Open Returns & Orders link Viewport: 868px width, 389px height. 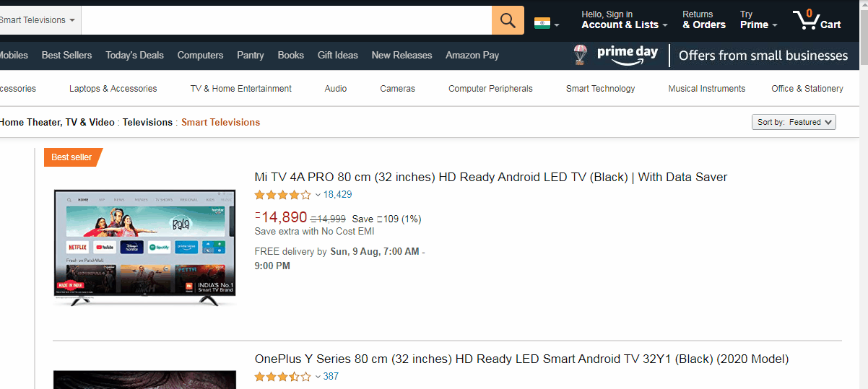[x=703, y=20]
